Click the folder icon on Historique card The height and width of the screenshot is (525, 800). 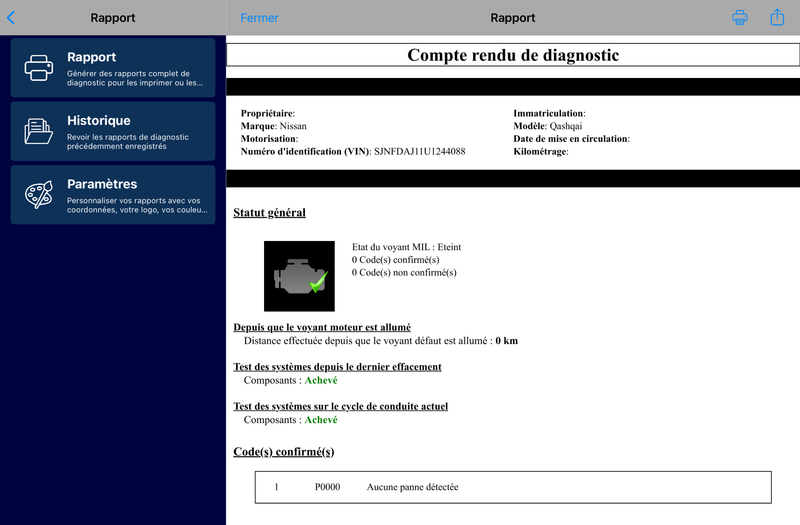click(x=39, y=131)
